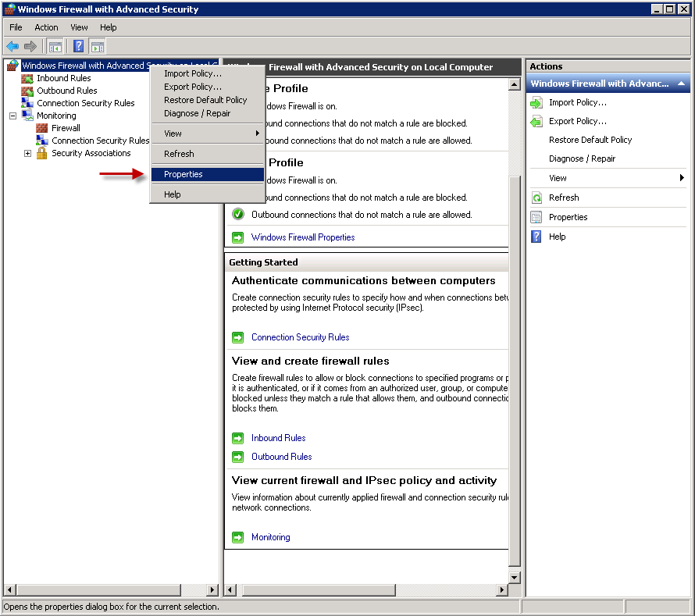Screen dimensions: 695x616
Task: Open the View submenu in context menu
Action: pyautogui.click(x=208, y=134)
